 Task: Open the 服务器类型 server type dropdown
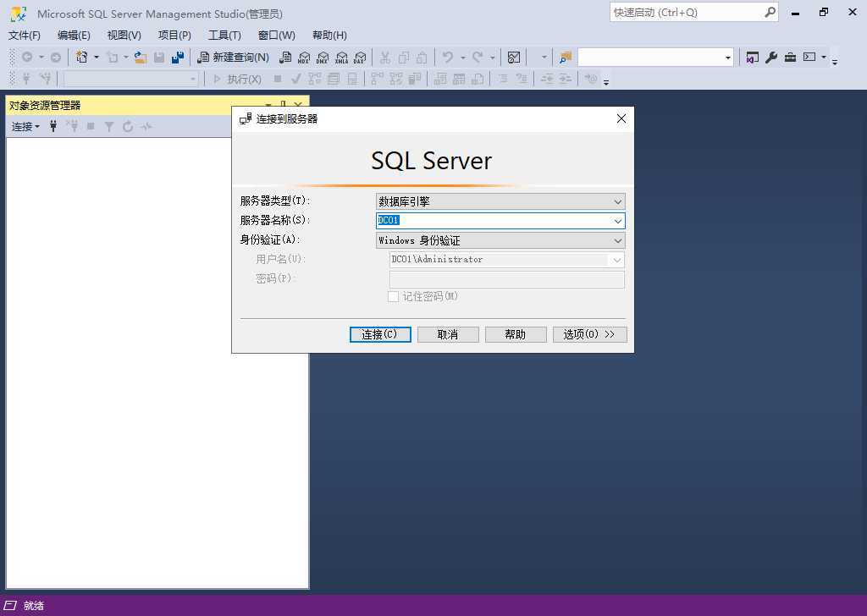(500, 201)
